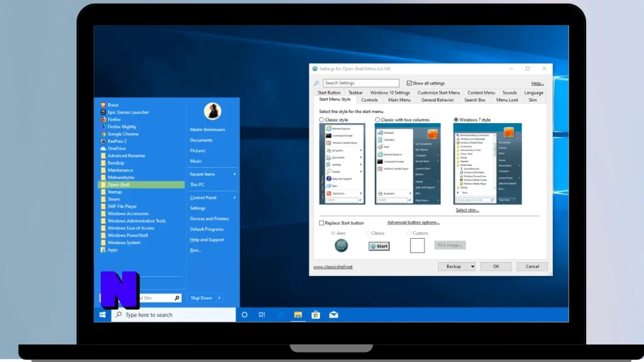Open the Mail app on taskbar
The image size is (644, 362).
point(333,315)
